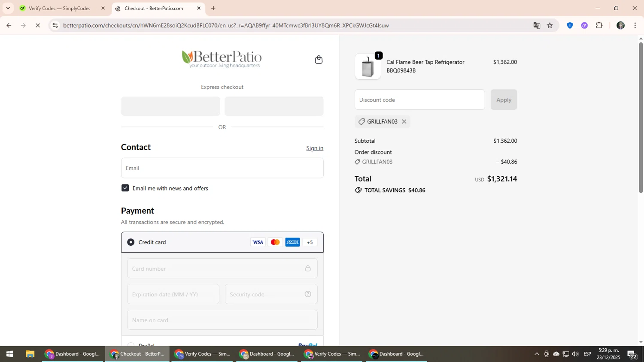
Task: Click the Sign in link
Action: point(315,148)
